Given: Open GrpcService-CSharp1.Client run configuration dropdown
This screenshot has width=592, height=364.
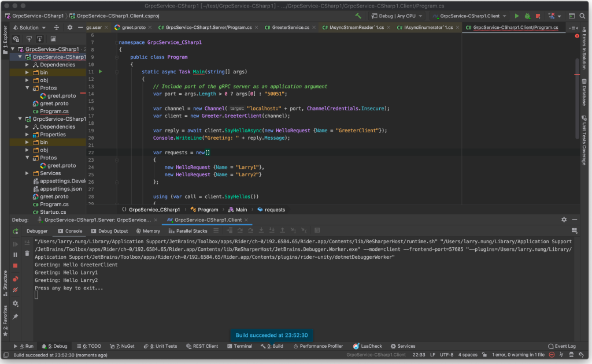Looking at the screenshot, I should pyautogui.click(x=469, y=16).
